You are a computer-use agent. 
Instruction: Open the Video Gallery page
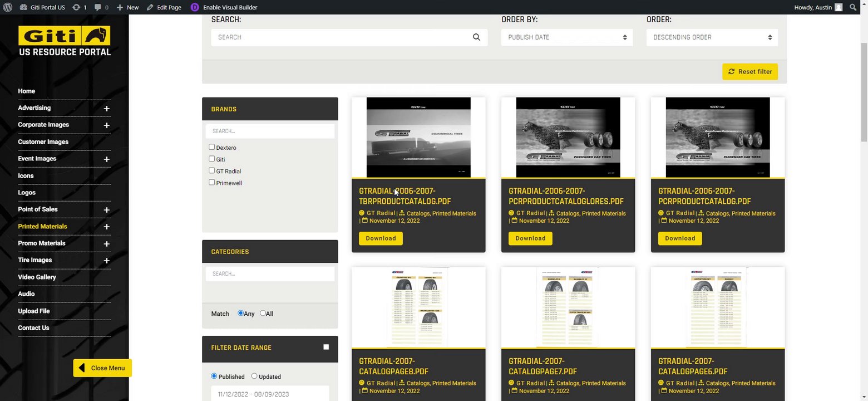tap(37, 277)
